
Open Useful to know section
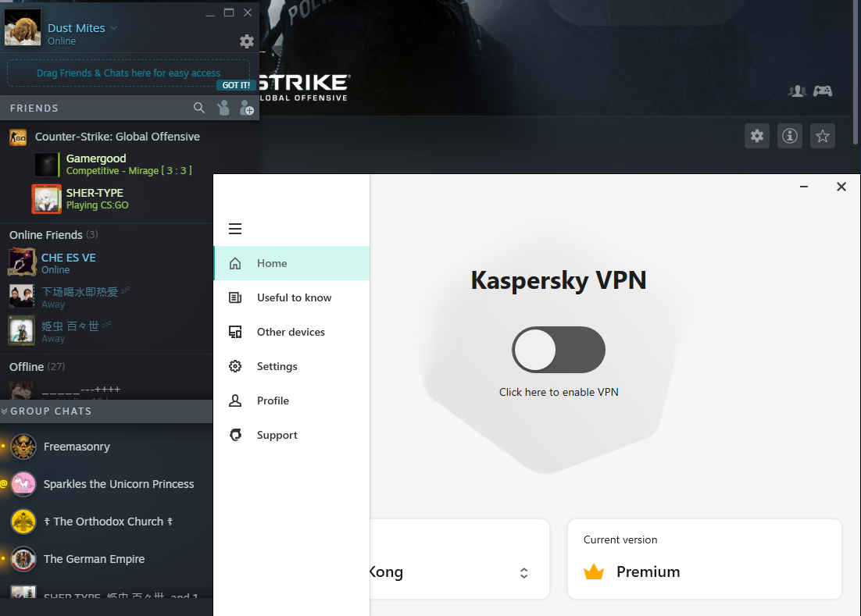click(x=291, y=297)
